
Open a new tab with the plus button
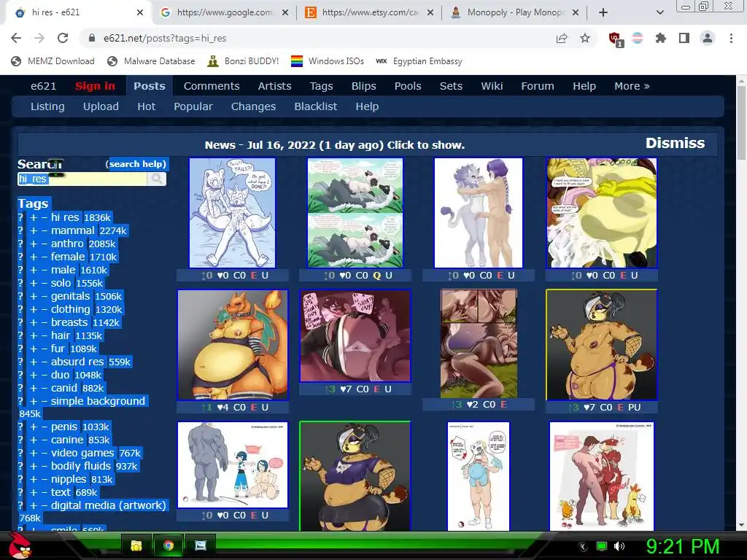point(603,12)
